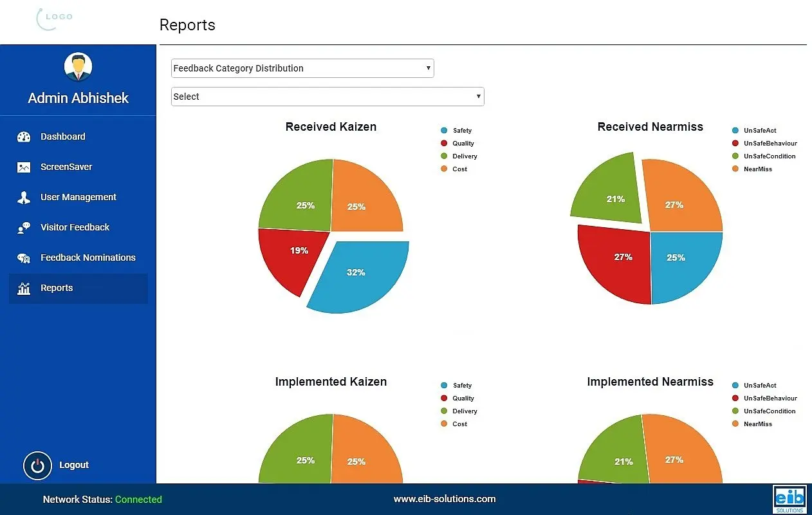Image resolution: width=812 pixels, height=515 pixels.
Task: Click the User Management person icon
Action: coord(24,197)
